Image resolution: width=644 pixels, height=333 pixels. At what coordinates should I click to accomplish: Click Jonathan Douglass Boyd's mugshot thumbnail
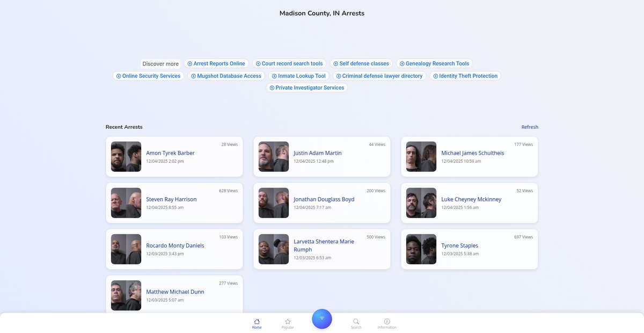274,203
